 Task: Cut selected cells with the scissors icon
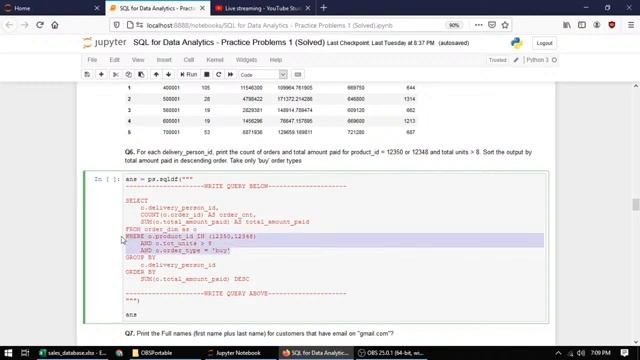[x=116, y=75]
